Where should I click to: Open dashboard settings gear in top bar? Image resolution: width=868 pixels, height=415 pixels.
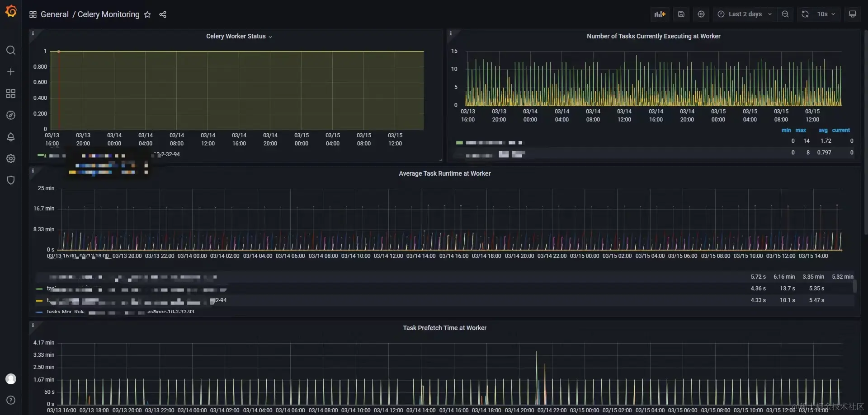701,14
